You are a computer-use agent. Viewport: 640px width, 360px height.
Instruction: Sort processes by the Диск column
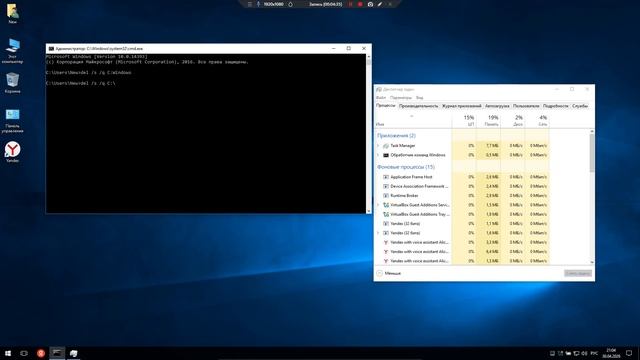pyautogui.click(x=513, y=120)
